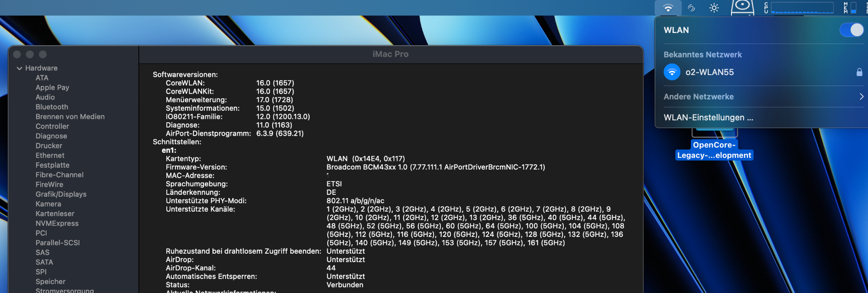Click the AirDrop-Kanal value 44
Viewport: 868px width, 293px height.
[x=331, y=268]
